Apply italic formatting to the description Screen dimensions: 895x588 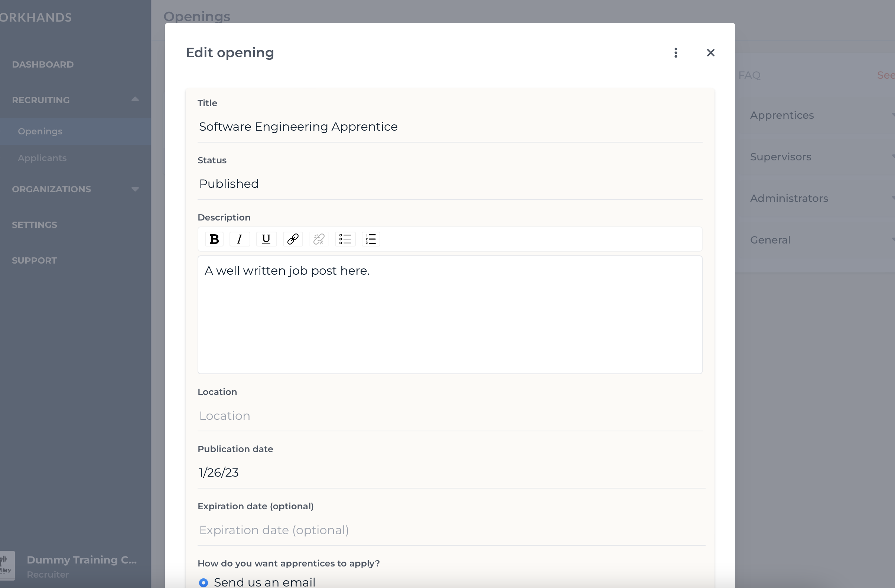[240, 239]
